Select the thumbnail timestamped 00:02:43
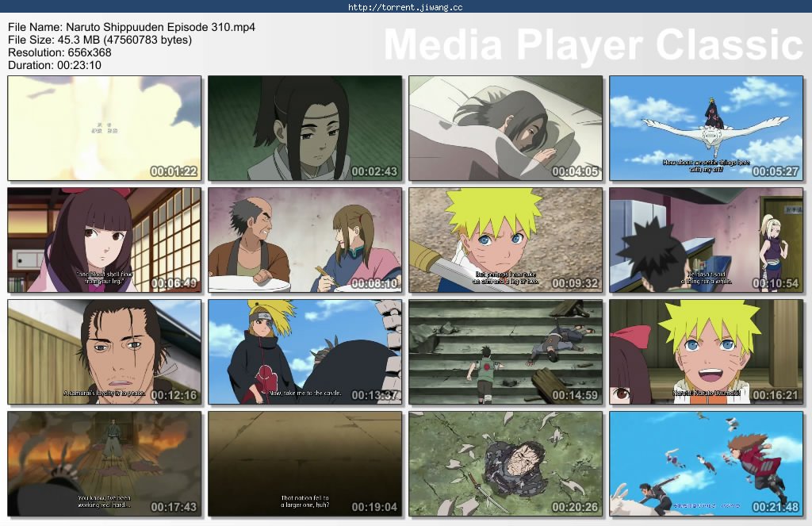 (305, 129)
